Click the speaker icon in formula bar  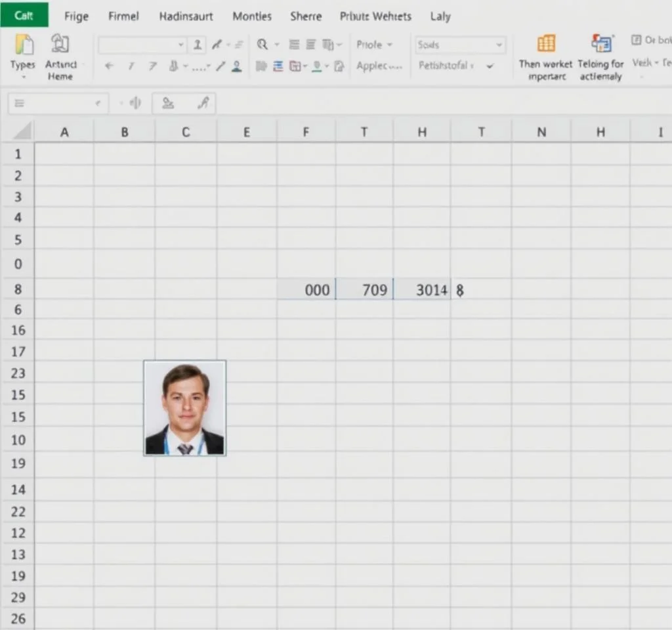[x=135, y=103]
